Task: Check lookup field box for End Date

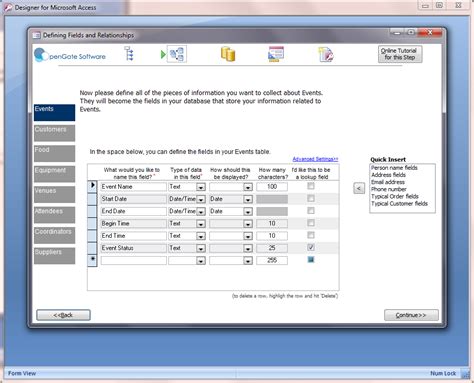Action: [311, 211]
